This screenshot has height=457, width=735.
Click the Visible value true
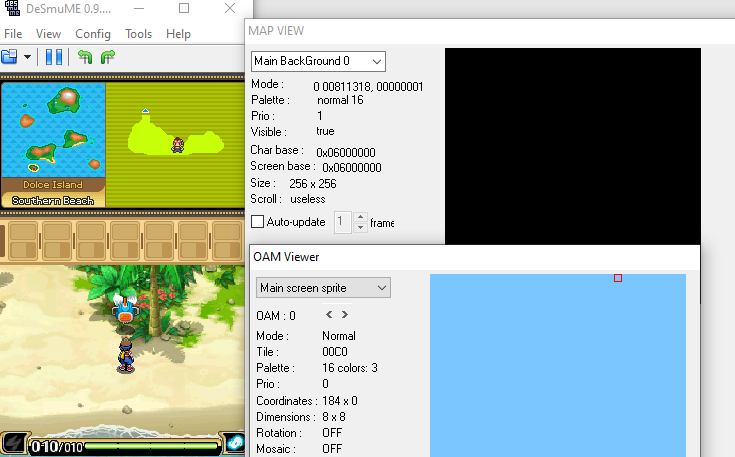(x=325, y=131)
